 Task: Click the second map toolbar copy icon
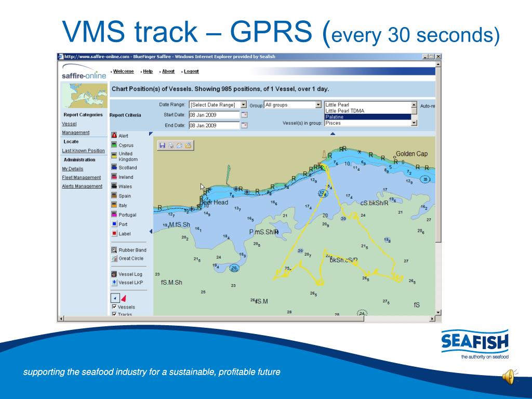click(171, 145)
